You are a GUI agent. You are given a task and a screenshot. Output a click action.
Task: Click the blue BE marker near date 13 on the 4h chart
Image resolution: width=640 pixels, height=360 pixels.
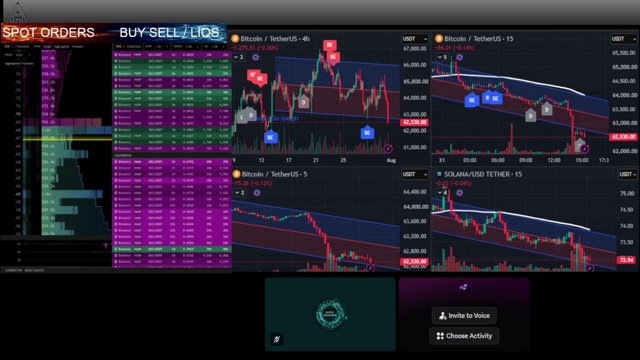[271, 137]
